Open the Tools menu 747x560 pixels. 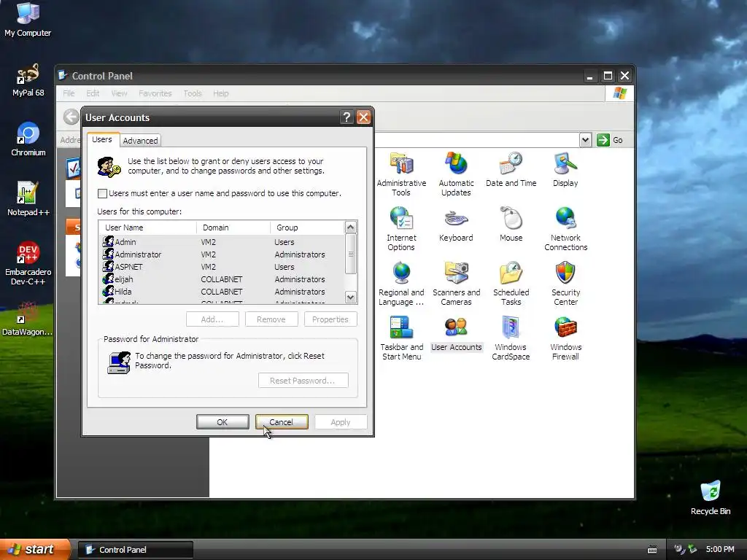coord(193,93)
